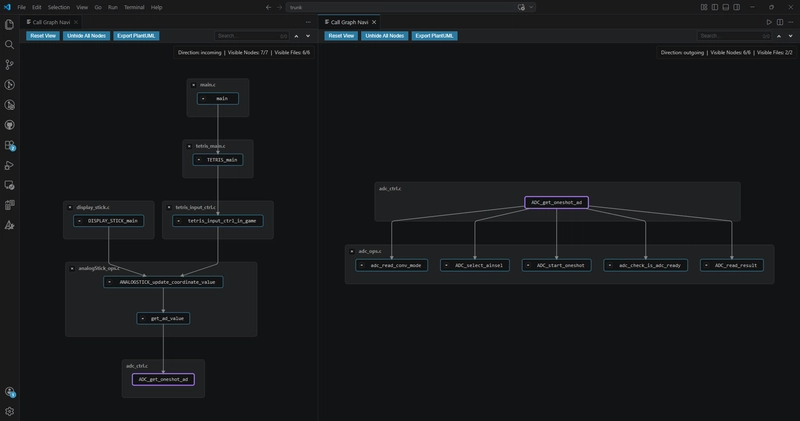Screen dimensions: 800x421
Task: Click Export PlantUML in the right panel
Action: [434, 36]
